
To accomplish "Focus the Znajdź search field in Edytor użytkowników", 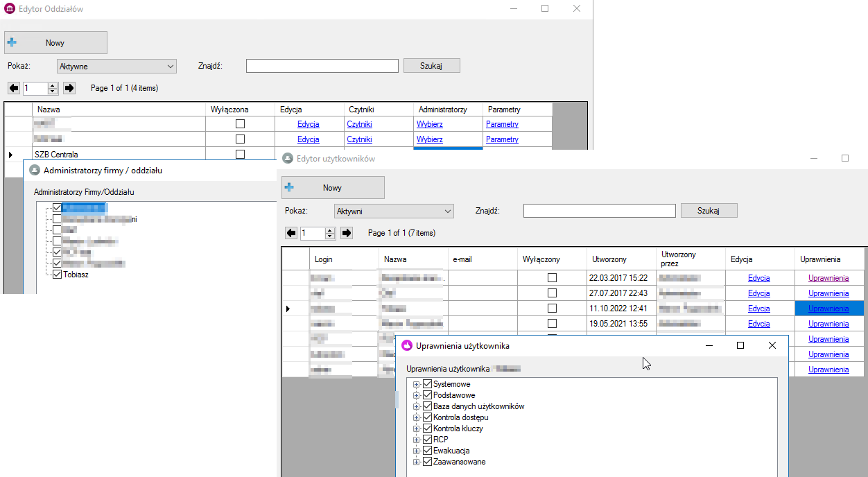I will (x=600, y=211).
